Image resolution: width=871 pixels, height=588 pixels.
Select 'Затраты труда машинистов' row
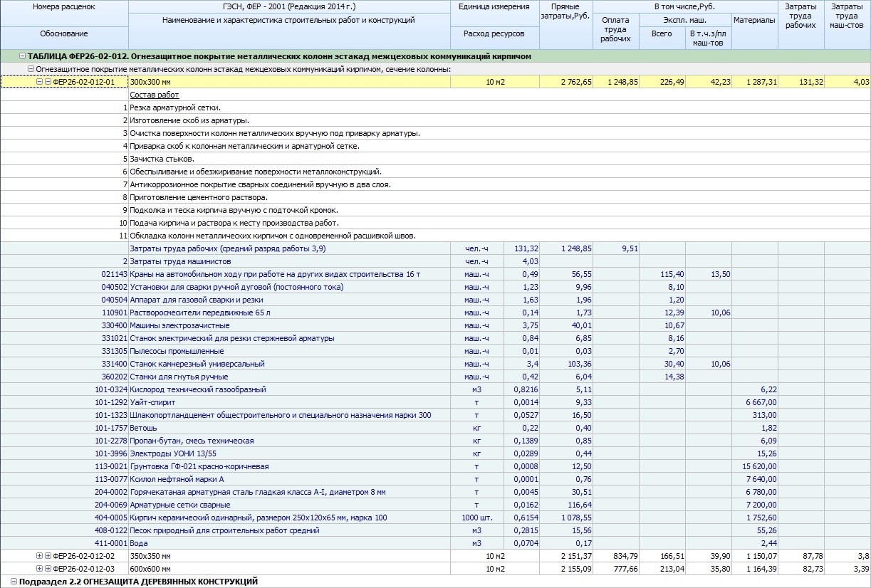coord(179,261)
